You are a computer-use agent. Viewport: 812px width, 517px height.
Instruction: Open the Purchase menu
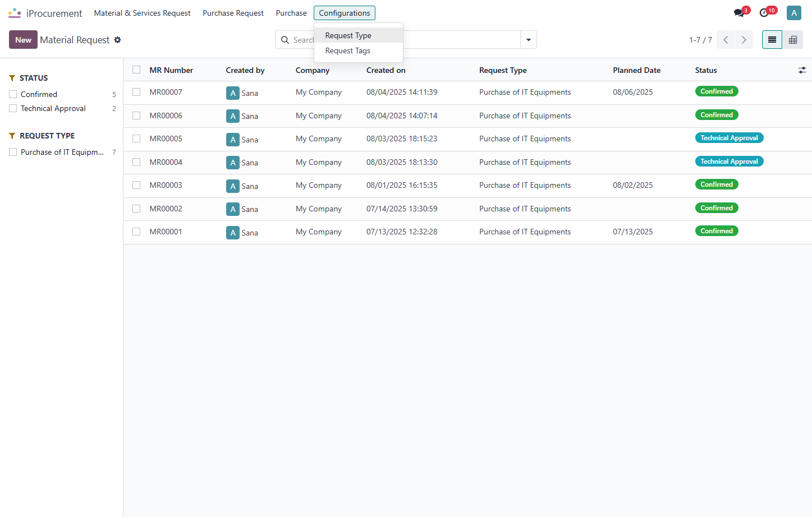pyautogui.click(x=291, y=13)
